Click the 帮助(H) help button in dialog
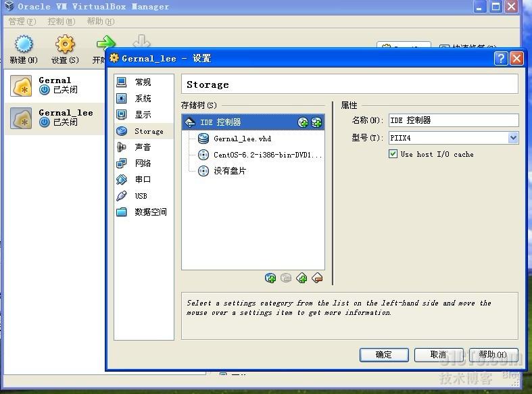The width and height of the screenshot is (532, 394). click(x=493, y=355)
